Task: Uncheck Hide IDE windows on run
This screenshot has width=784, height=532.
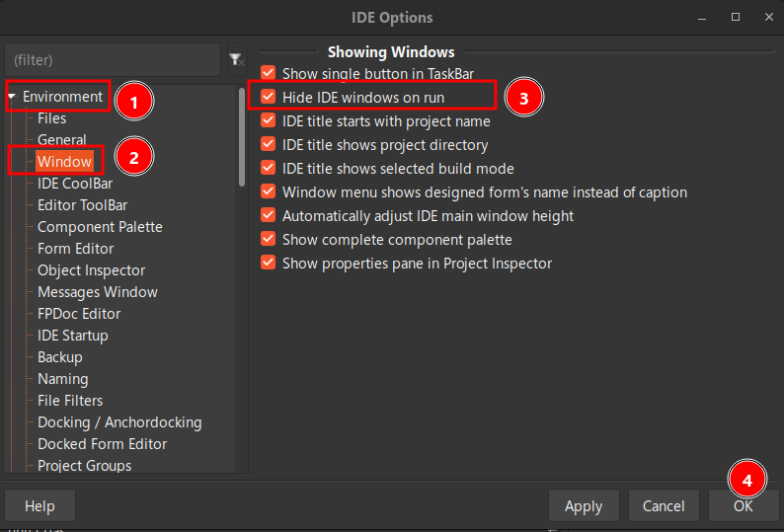Action: click(x=268, y=97)
